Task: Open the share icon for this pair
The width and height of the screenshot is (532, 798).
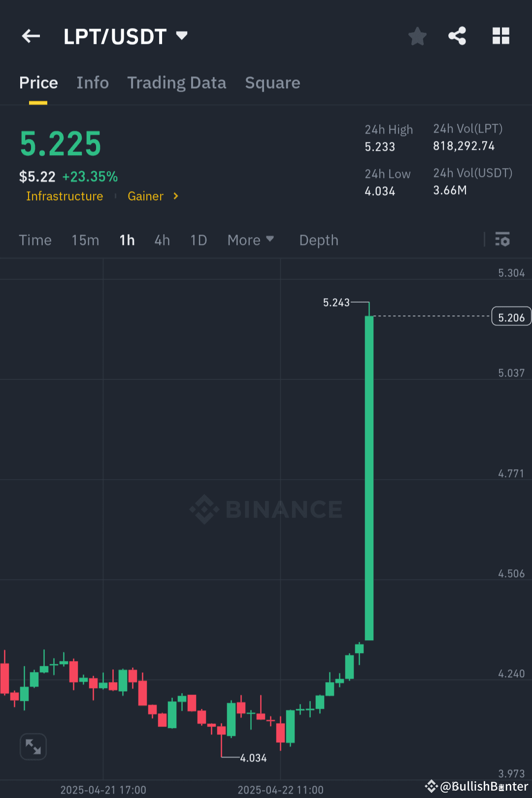Action: (x=457, y=36)
